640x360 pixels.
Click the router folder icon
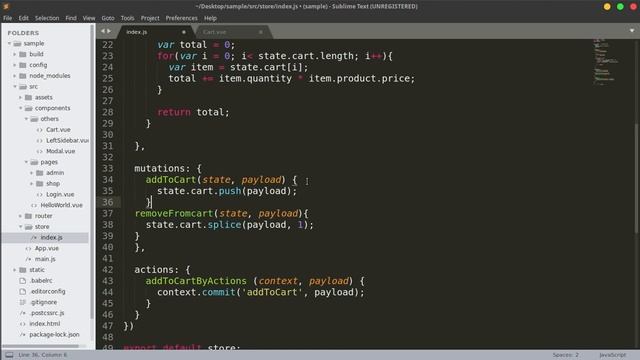(x=29, y=216)
